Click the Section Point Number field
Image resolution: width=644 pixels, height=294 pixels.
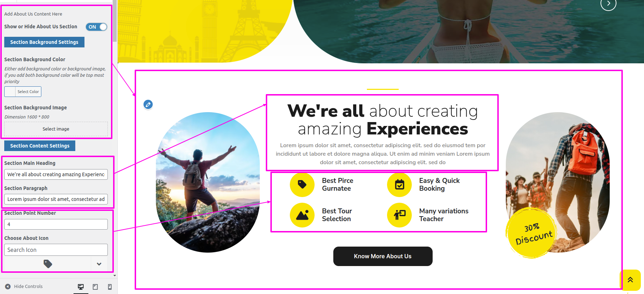pyautogui.click(x=56, y=224)
